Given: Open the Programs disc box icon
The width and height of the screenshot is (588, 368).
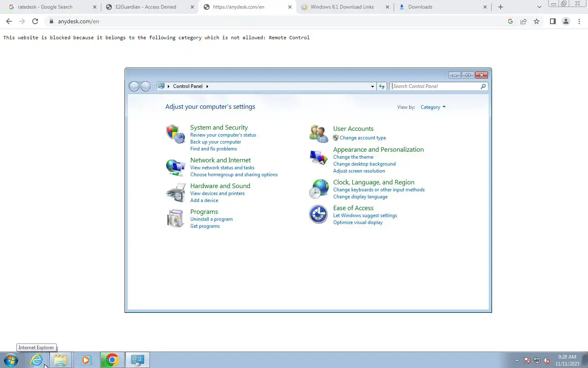Looking at the screenshot, I should tap(176, 218).
